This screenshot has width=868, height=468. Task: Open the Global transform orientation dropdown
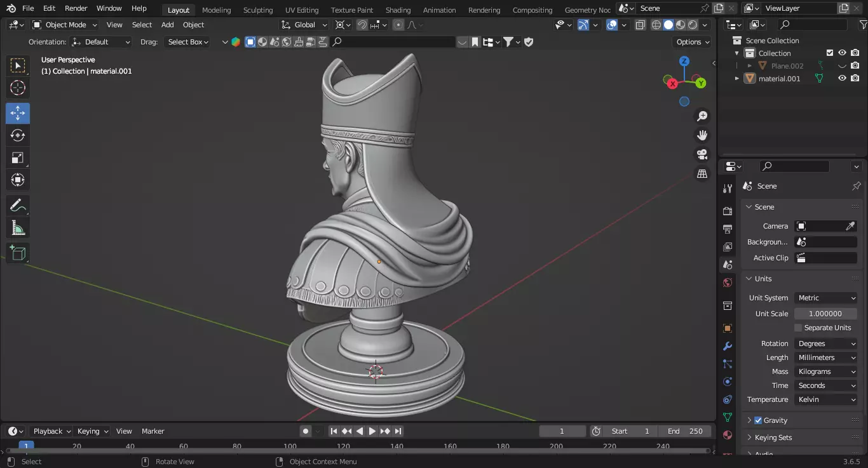[304, 25]
